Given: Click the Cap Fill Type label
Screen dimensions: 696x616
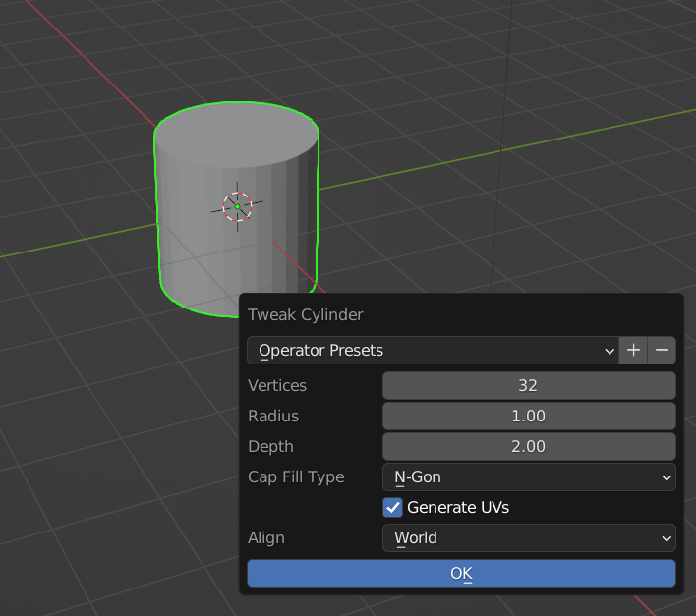Looking at the screenshot, I should click(x=296, y=476).
